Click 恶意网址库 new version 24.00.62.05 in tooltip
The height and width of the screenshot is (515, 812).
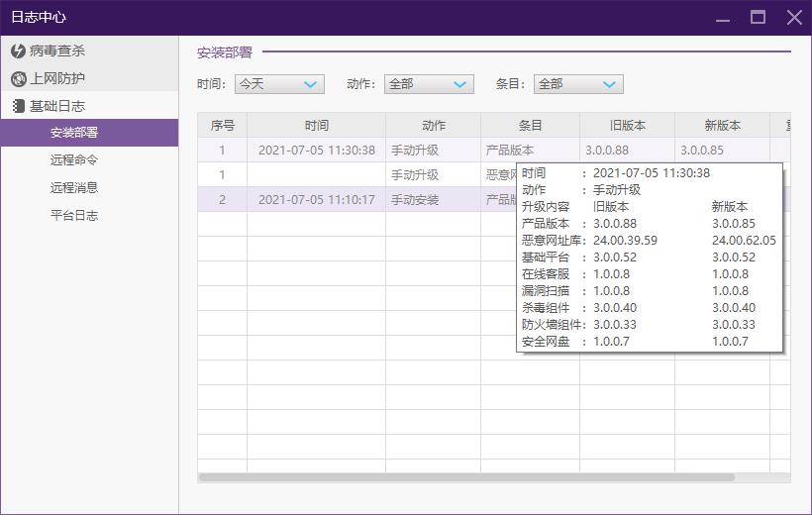pos(744,241)
